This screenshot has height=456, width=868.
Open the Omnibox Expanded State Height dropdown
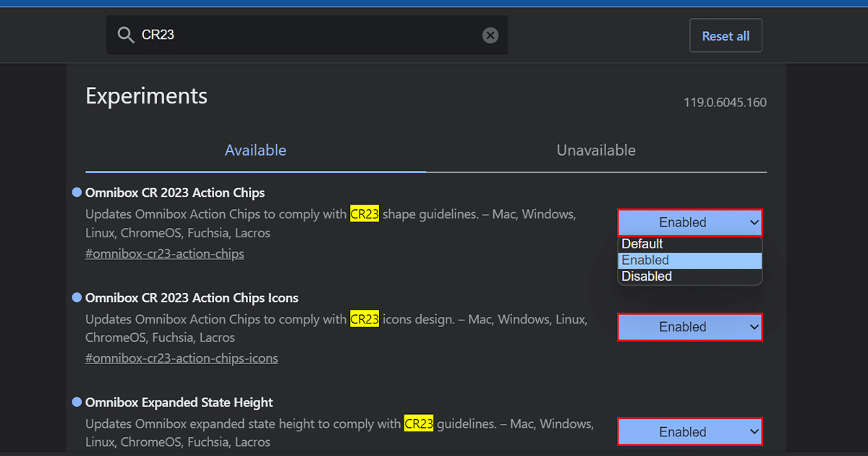click(689, 431)
